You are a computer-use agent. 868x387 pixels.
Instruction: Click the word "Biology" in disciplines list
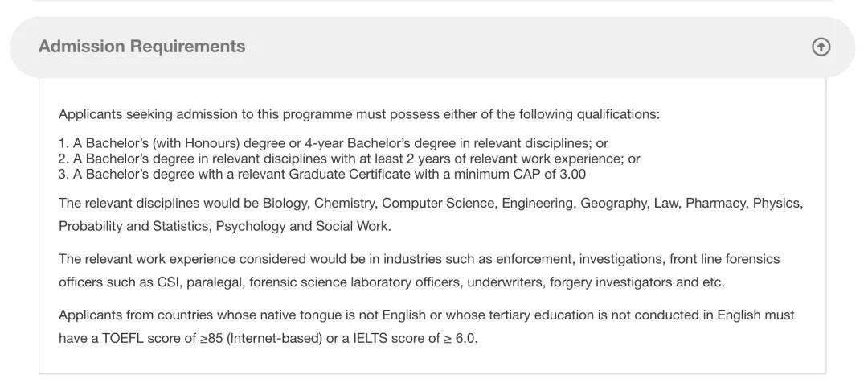point(285,203)
